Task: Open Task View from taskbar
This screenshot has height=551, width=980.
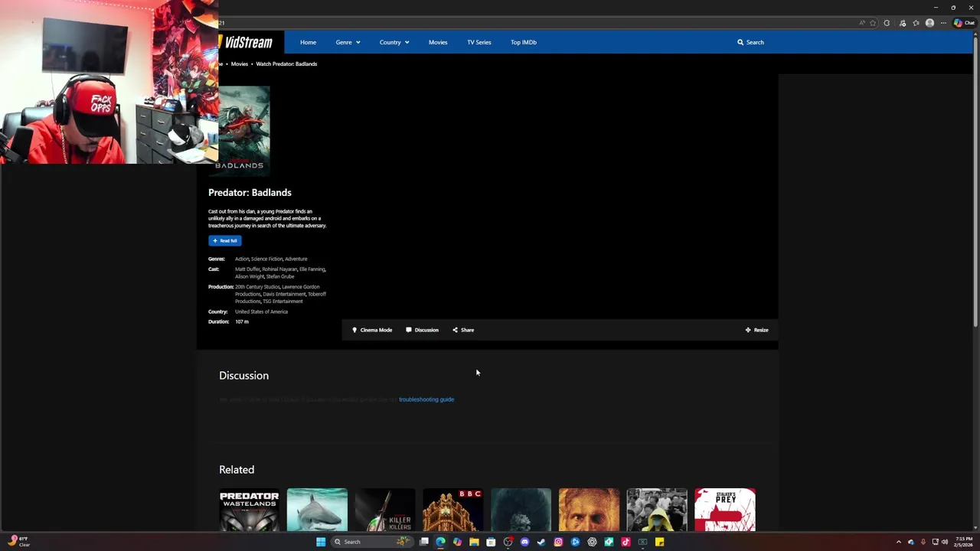Action: 423,542
